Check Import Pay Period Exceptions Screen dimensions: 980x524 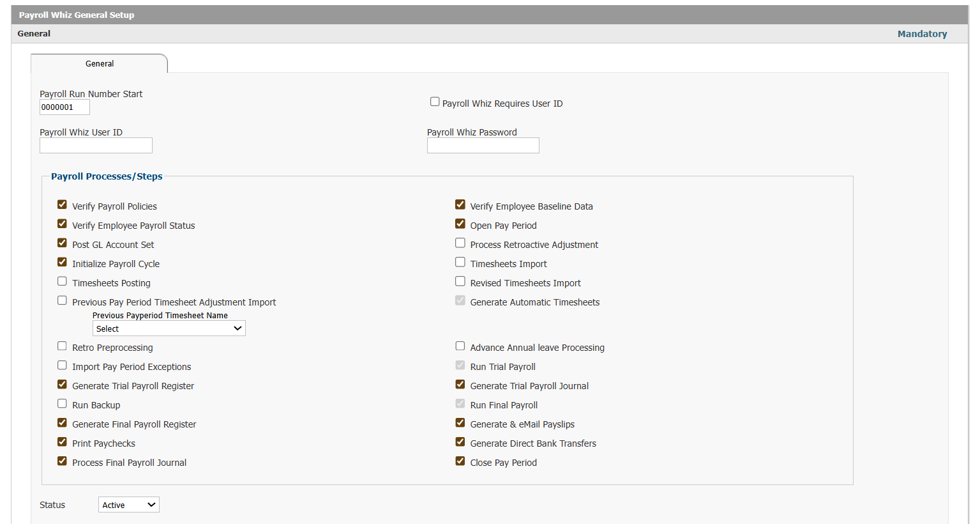click(62, 365)
